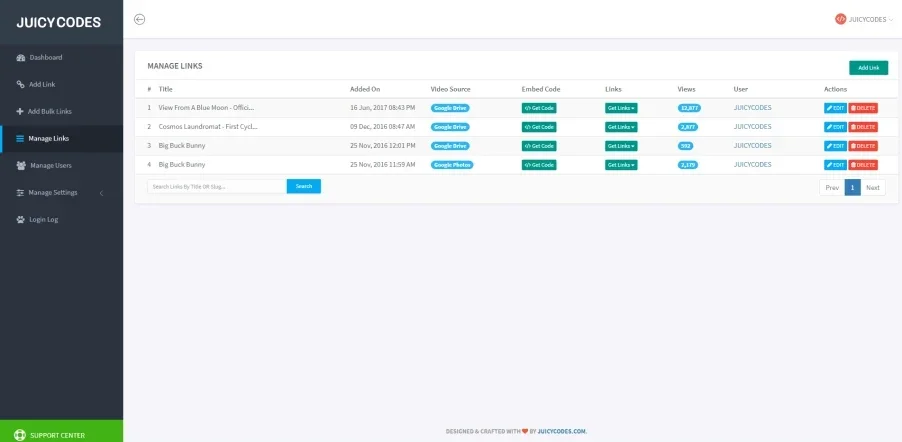Image resolution: width=902 pixels, height=442 pixels.
Task: Select page 1 in pagination
Action: [x=853, y=188]
